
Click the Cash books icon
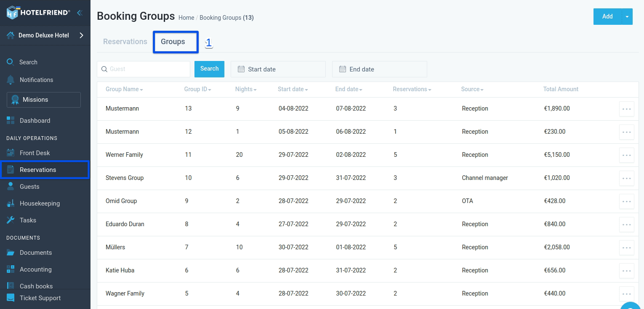(x=11, y=286)
